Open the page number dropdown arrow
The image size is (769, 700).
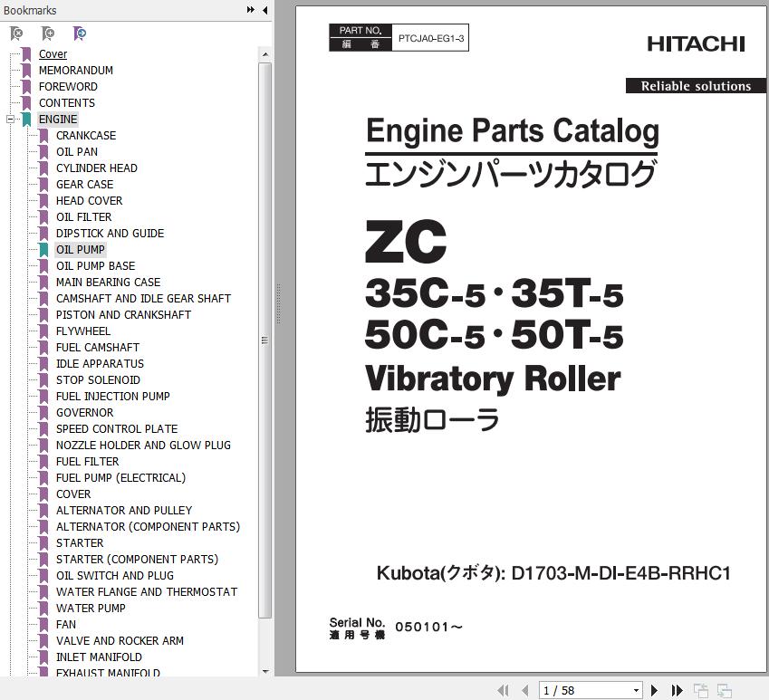tap(636, 691)
